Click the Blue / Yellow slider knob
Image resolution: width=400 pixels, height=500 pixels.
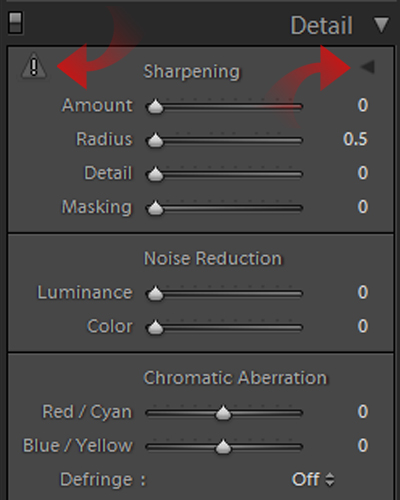(x=223, y=447)
